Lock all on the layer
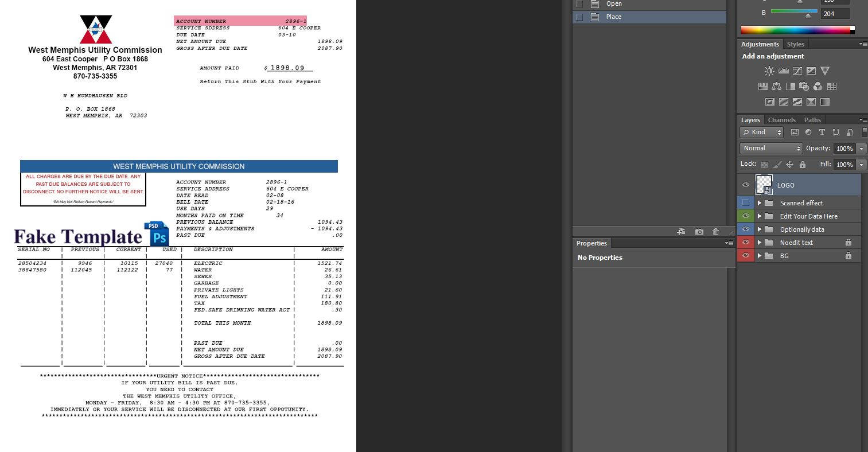 [x=803, y=164]
